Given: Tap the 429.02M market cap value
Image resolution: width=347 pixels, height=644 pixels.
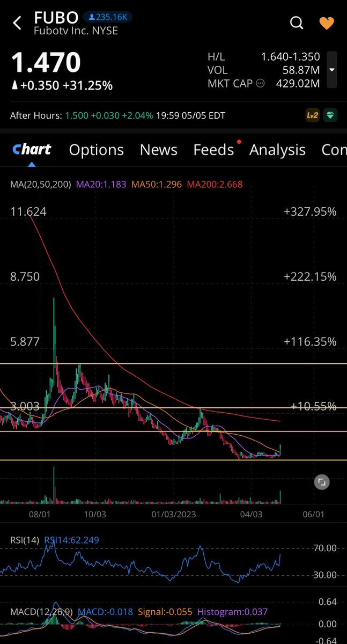Looking at the screenshot, I should pos(298,84).
